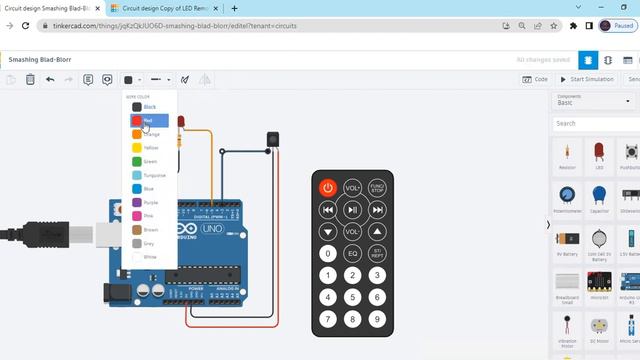Open the Code editor
The height and width of the screenshot is (360, 640).
(535, 79)
